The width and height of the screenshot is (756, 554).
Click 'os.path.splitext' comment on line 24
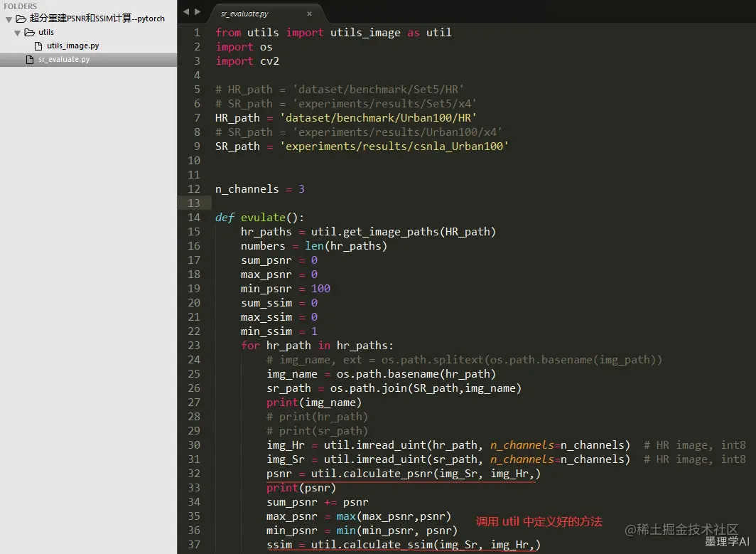433,360
